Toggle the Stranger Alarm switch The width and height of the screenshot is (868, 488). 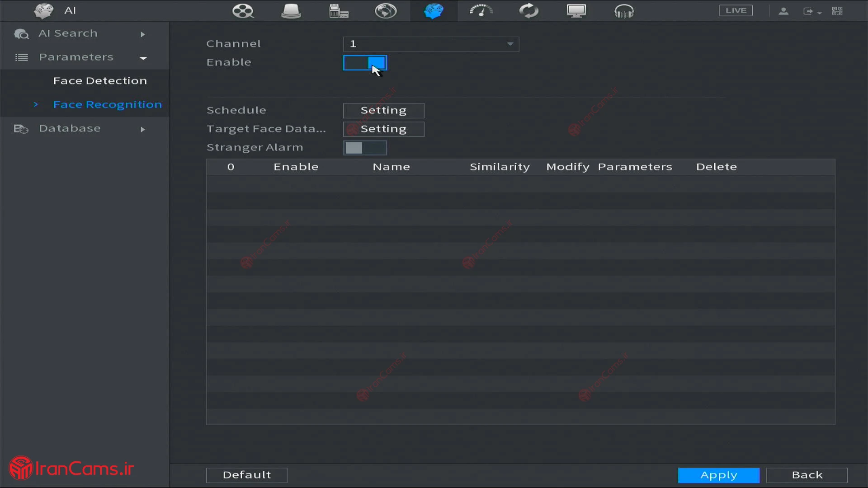pos(365,148)
